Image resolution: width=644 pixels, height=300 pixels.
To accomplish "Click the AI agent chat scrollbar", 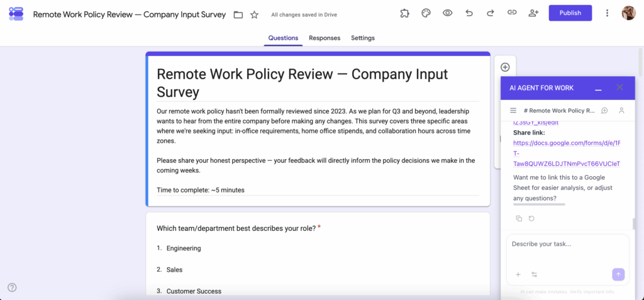I will click(634, 223).
